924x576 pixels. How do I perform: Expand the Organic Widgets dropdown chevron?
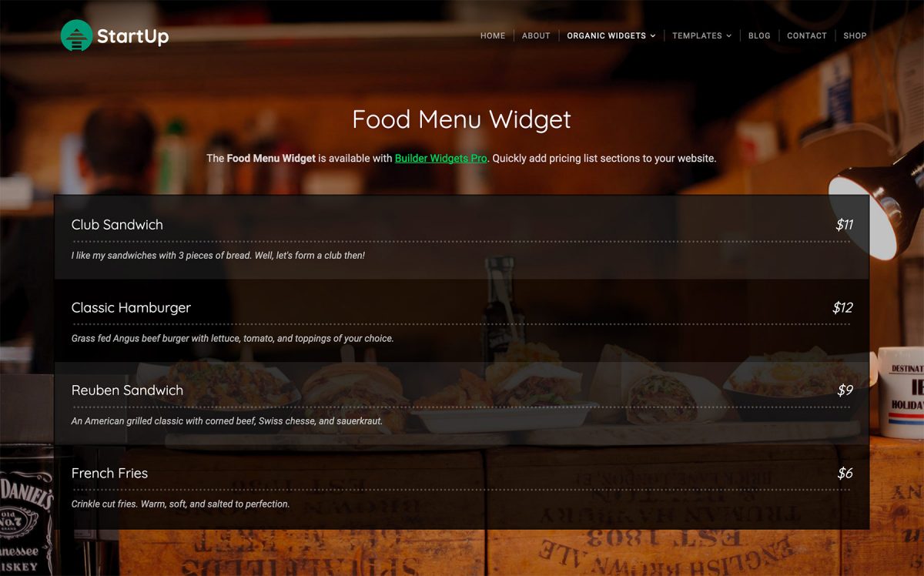653,35
